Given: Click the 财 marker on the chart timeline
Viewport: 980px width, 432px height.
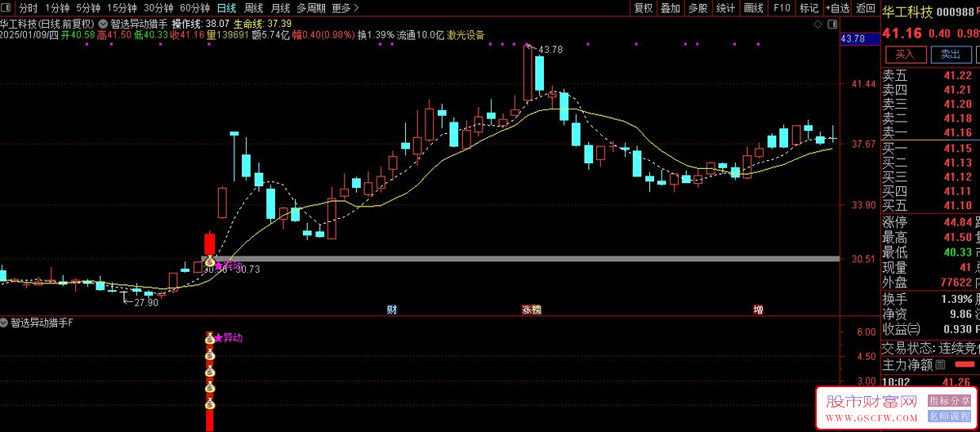Looking at the screenshot, I should 392,310.
